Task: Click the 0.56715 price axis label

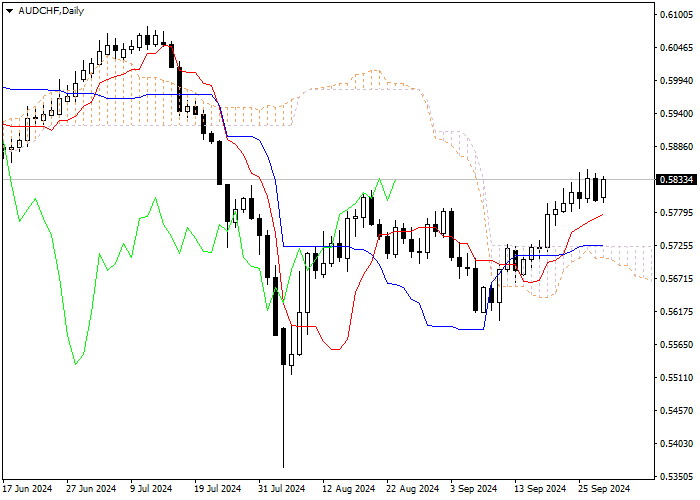Action: pyautogui.click(x=676, y=279)
